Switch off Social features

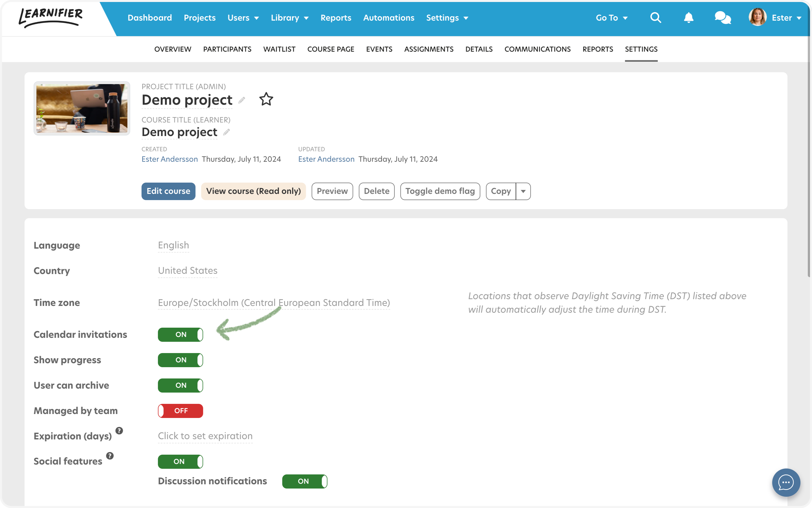(180, 462)
